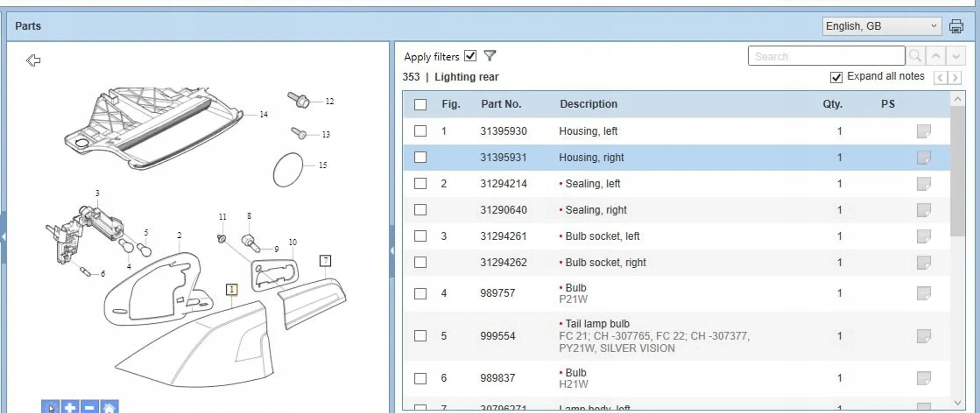The width and height of the screenshot is (980, 413).
Task: Select part number 31294261
Action: [503, 236]
